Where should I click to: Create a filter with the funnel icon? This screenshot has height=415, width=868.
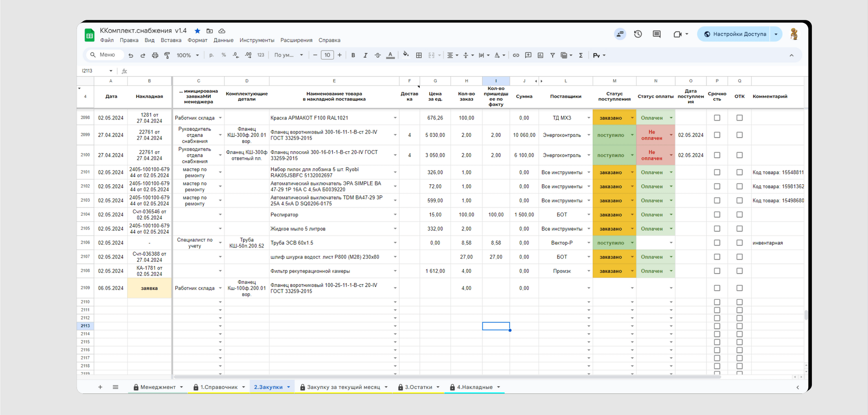pos(552,55)
